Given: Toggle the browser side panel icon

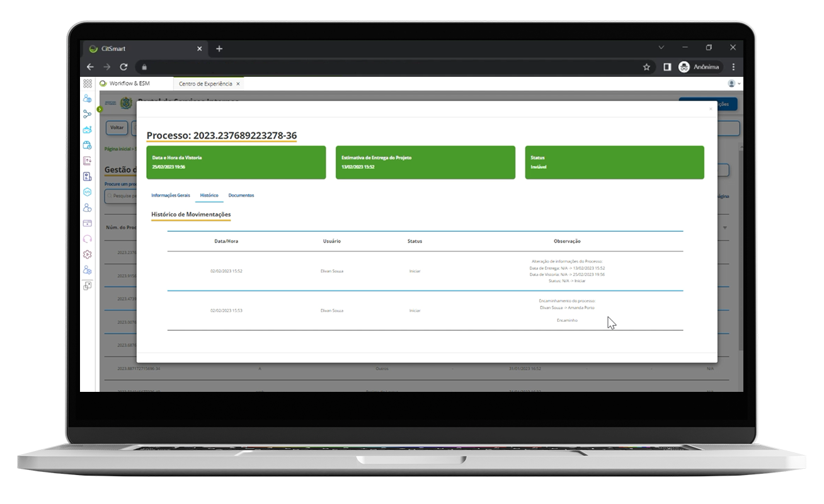Looking at the screenshot, I should (667, 67).
